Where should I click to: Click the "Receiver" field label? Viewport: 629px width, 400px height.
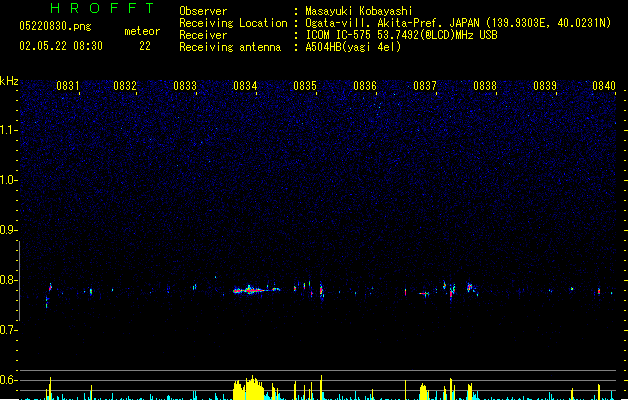[x=203, y=35]
